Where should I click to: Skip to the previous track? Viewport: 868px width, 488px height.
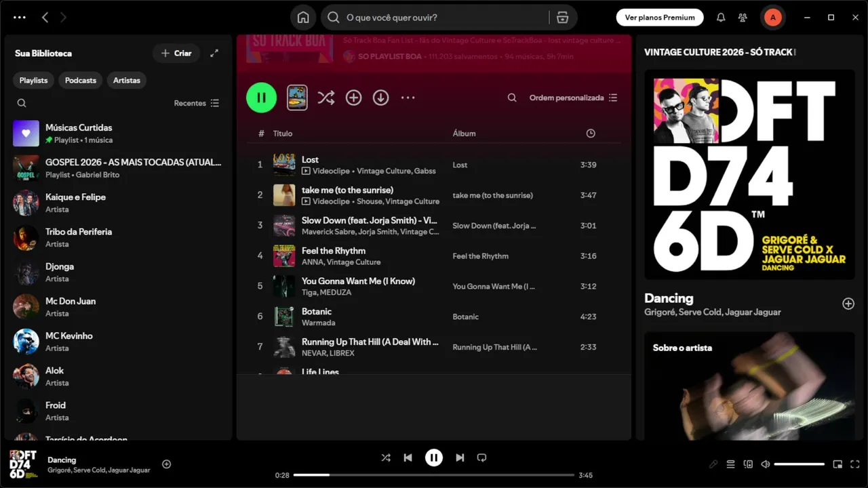pyautogui.click(x=408, y=457)
